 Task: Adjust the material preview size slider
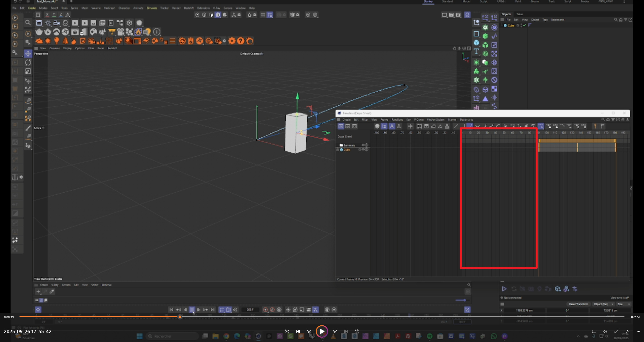click(464, 300)
